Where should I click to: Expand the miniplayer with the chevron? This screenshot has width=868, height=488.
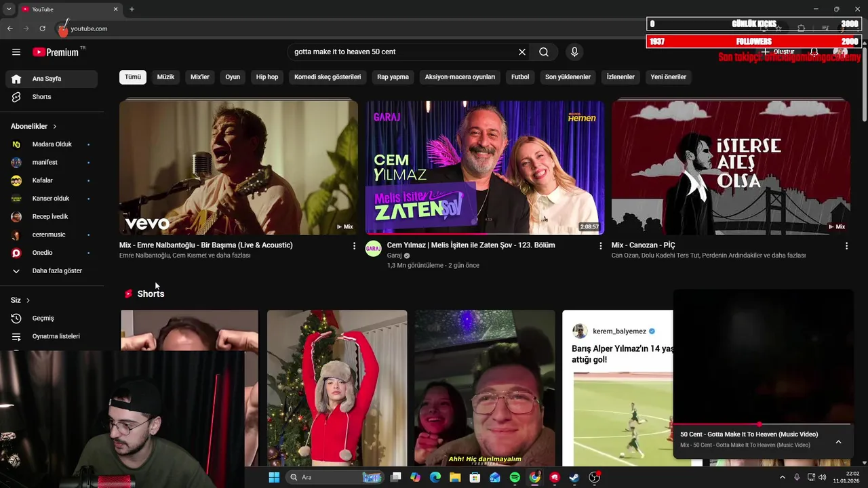(838, 442)
